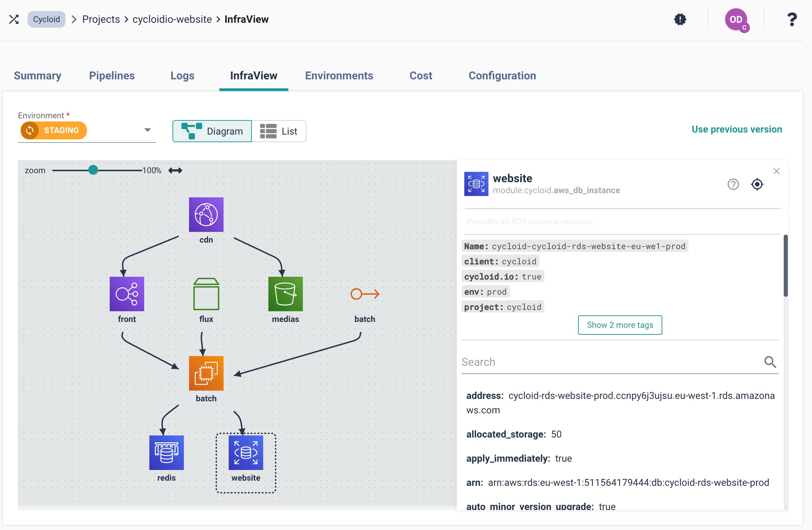Click the notifications alert badge icon
The height and width of the screenshot is (530, 812).
[x=680, y=19]
